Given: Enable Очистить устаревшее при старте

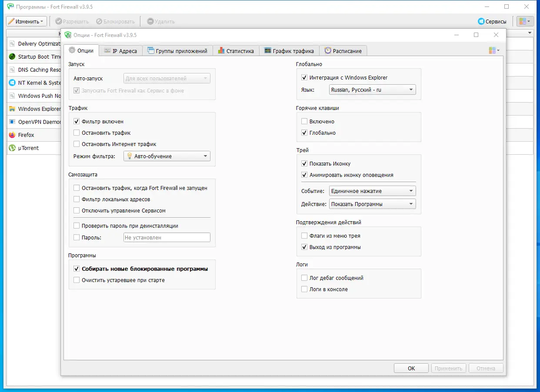Looking at the screenshot, I should pyautogui.click(x=77, y=280).
